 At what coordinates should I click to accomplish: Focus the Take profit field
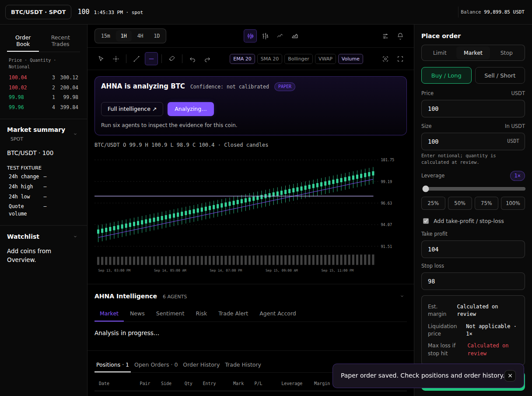click(x=473, y=249)
